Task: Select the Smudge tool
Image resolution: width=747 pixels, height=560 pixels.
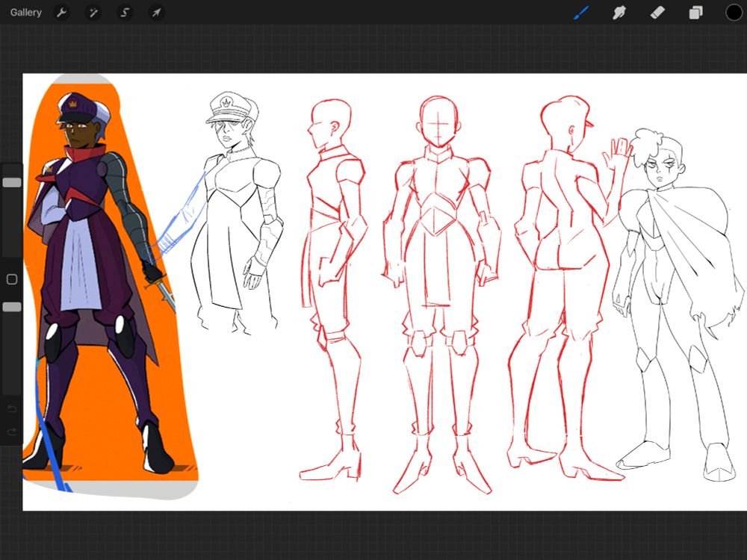Action: pyautogui.click(x=619, y=13)
